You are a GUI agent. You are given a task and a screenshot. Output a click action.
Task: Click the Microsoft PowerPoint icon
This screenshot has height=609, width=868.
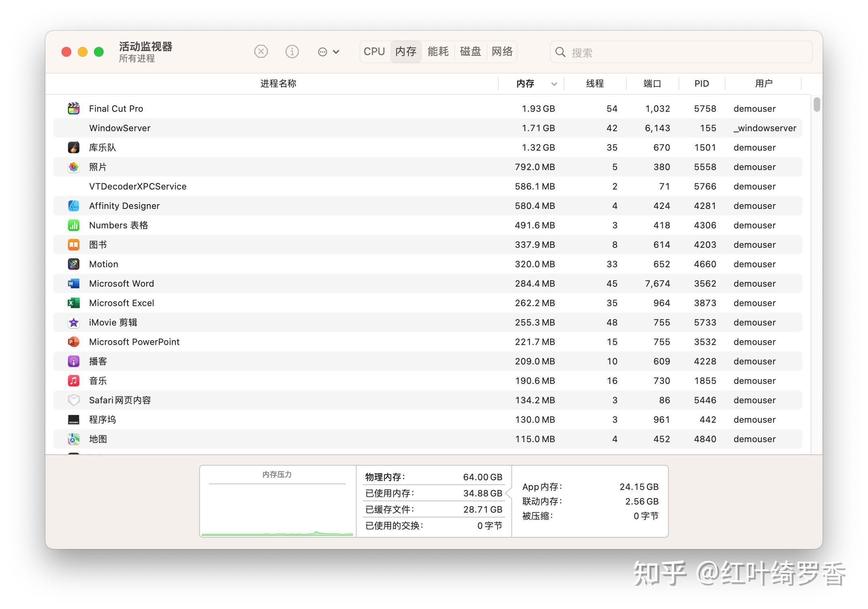point(73,342)
